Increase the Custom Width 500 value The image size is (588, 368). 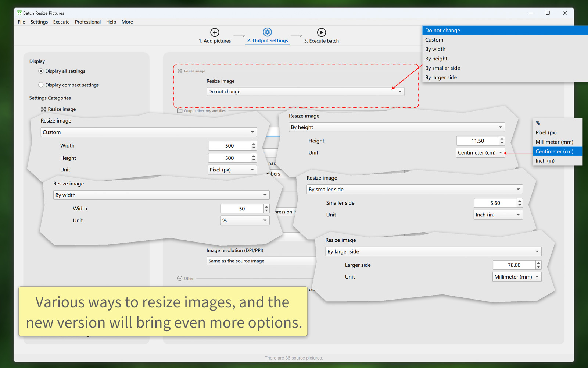pos(254,144)
